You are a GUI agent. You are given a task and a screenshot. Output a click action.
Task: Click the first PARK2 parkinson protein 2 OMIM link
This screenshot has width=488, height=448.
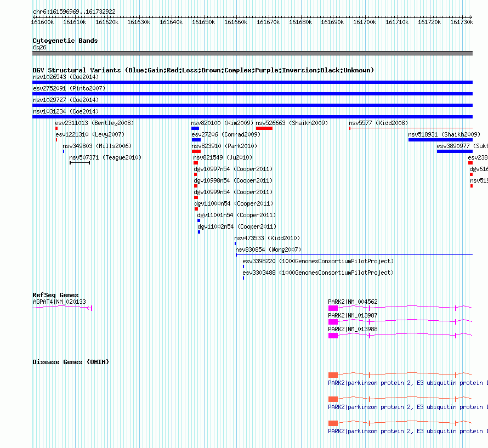(408, 383)
